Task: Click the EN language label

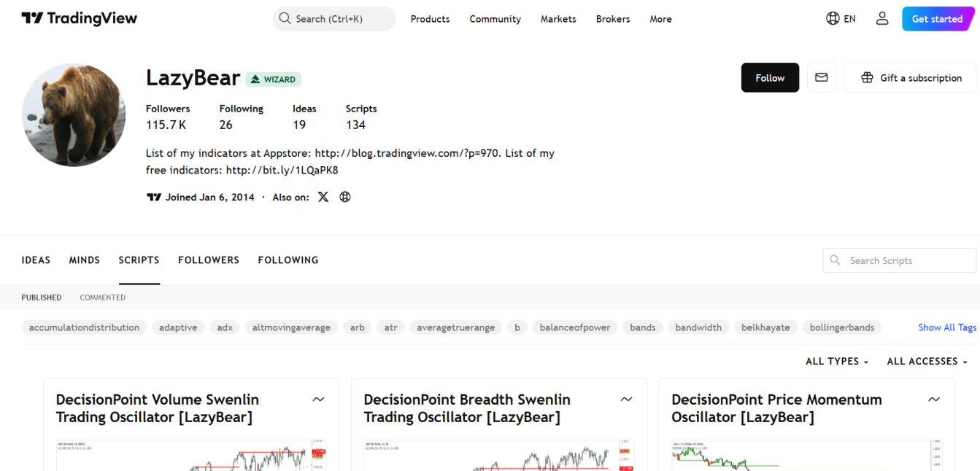Action: [x=849, y=19]
